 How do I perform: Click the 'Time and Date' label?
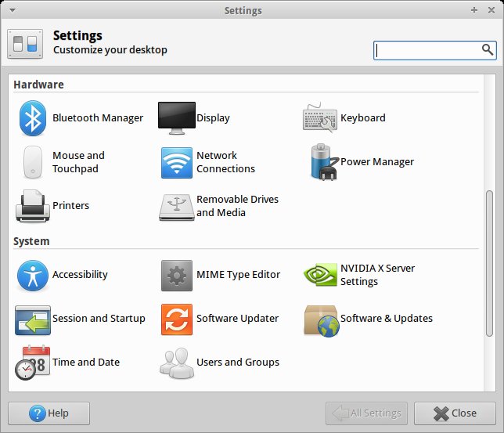(86, 363)
